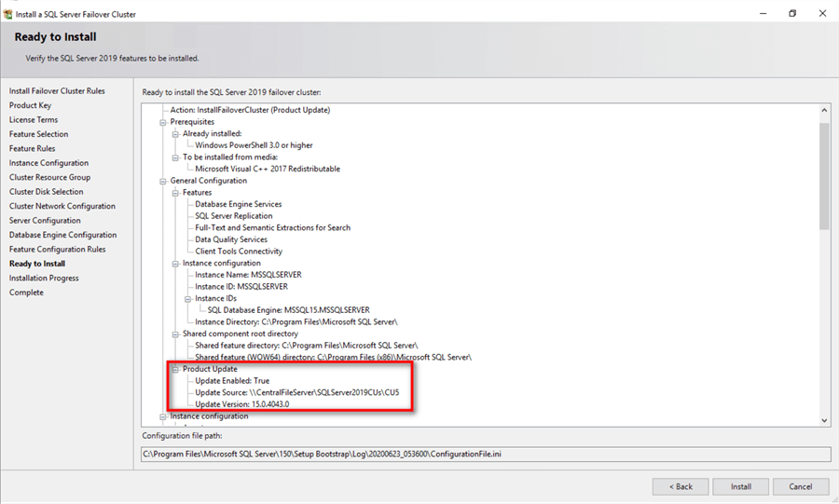Collapse the Instance IDs node

point(187,299)
